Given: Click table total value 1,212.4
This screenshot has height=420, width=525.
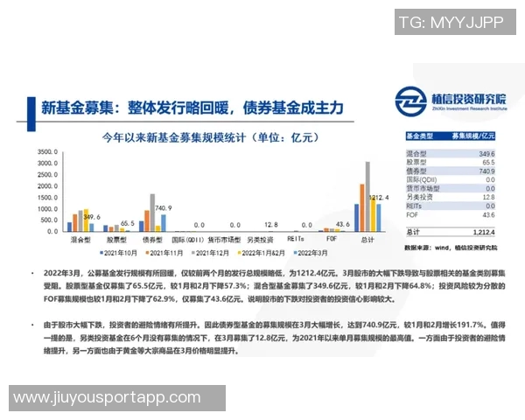Looking at the screenshot, I should [x=484, y=232].
